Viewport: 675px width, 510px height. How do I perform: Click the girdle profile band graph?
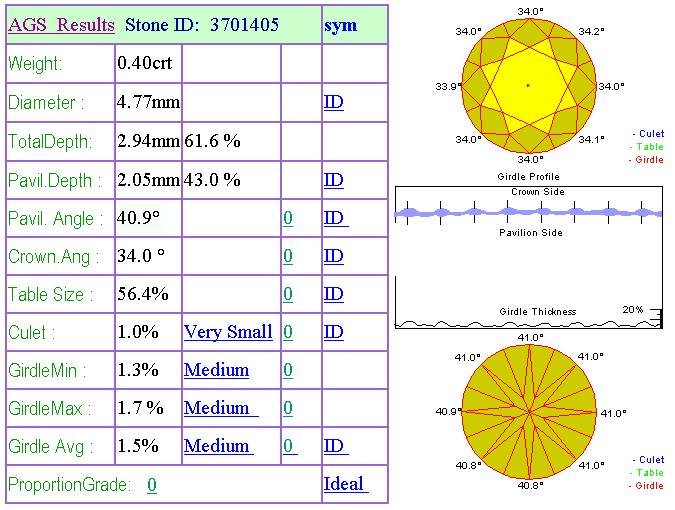[x=529, y=212]
